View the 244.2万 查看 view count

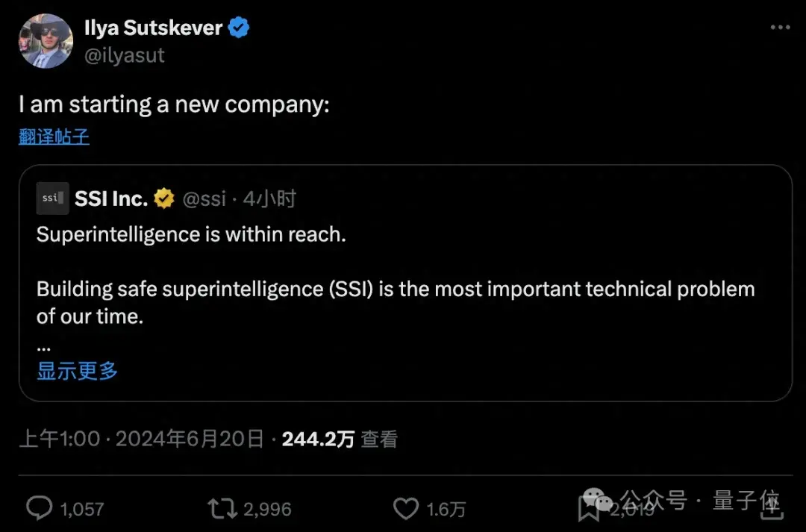pos(340,439)
